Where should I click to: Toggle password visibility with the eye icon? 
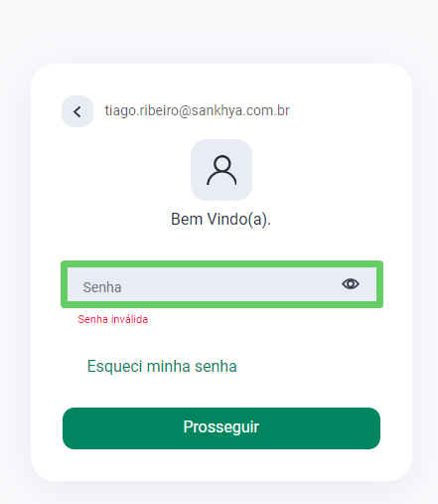pos(351,284)
